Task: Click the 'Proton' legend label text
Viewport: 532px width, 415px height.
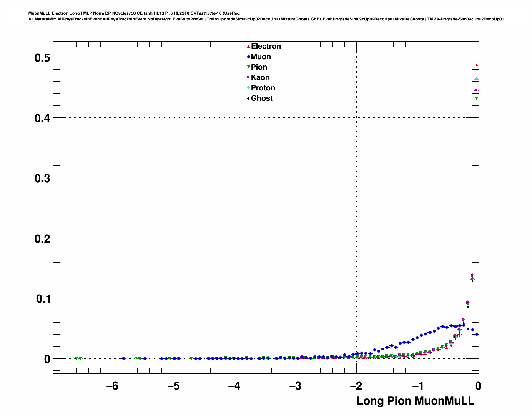Action: click(x=263, y=88)
